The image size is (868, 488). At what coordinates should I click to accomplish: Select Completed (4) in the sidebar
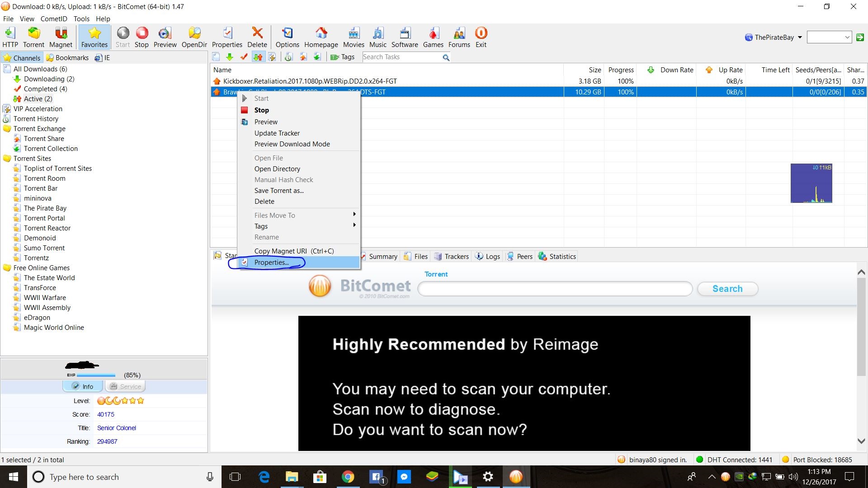click(45, 89)
